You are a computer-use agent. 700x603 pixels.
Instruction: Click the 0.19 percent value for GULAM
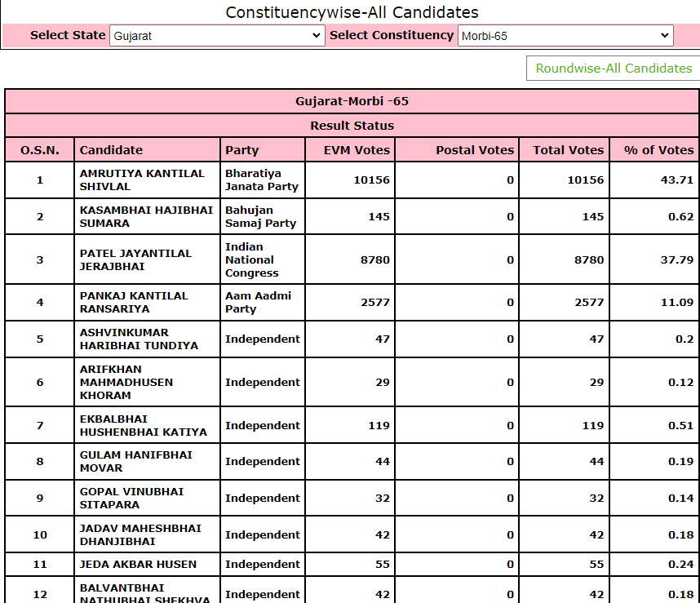tap(680, 461)
